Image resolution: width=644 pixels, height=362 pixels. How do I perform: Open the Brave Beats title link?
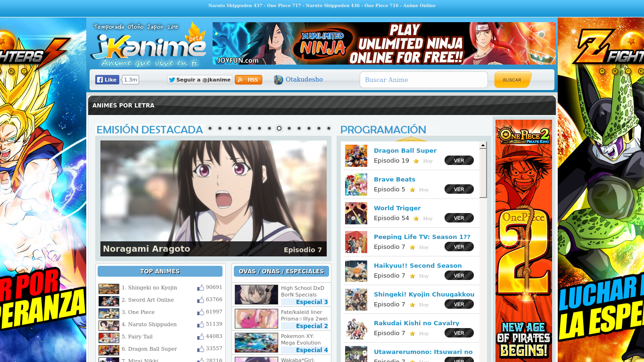pos(395,180)
